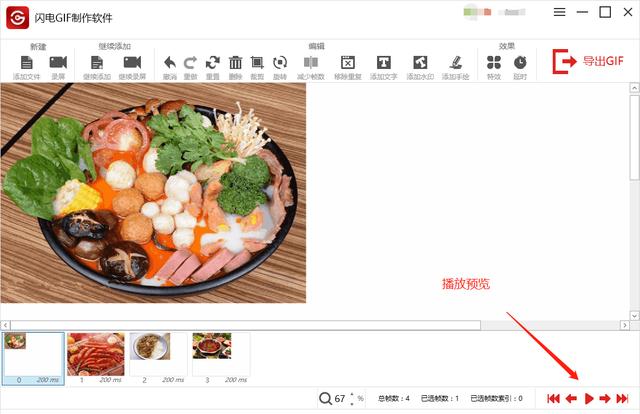Click the Delay (延时) clock icon
The image size is (640, 414).
click(520, 63)
